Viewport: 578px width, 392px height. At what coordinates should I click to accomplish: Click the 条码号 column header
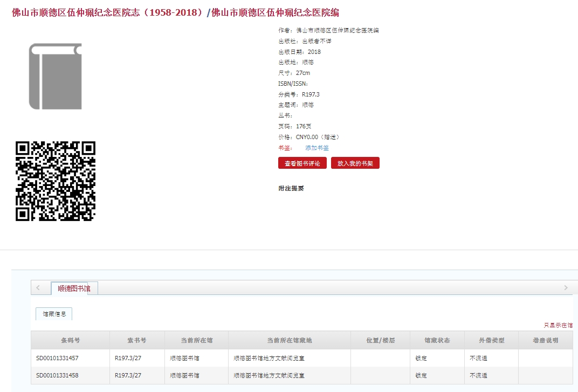pyautogui.click(x=71, y=340)
